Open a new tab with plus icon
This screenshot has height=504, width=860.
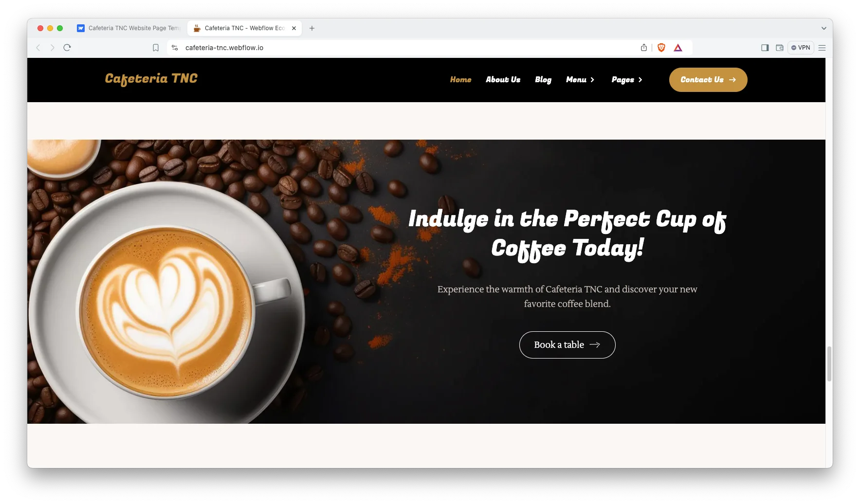(312, 28)
